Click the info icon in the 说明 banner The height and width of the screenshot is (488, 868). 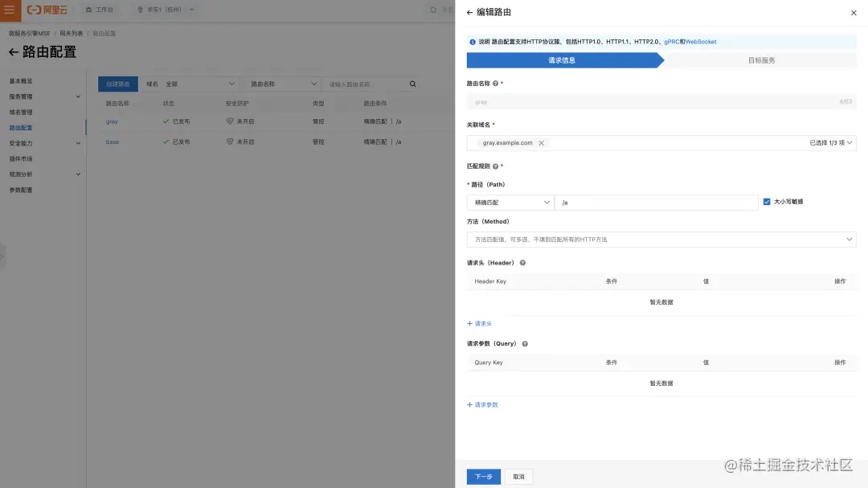[473, 42]
